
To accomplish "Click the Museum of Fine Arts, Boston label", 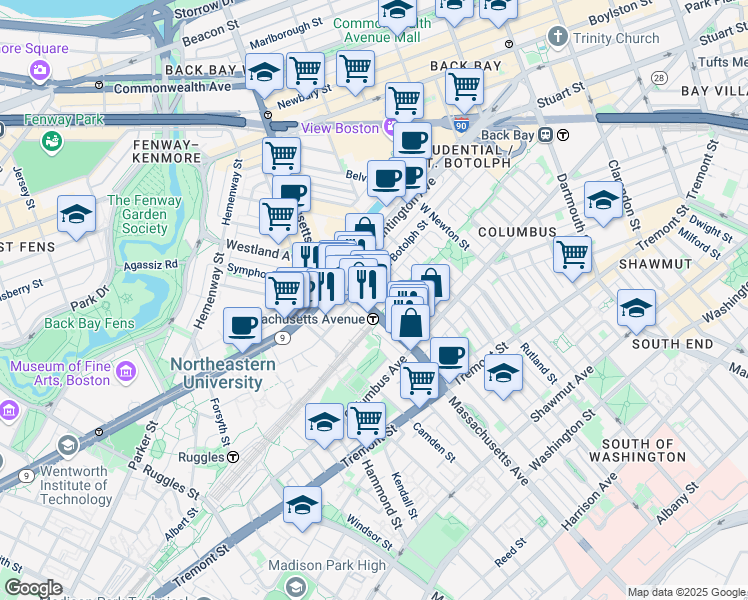I will pos(61,373).
